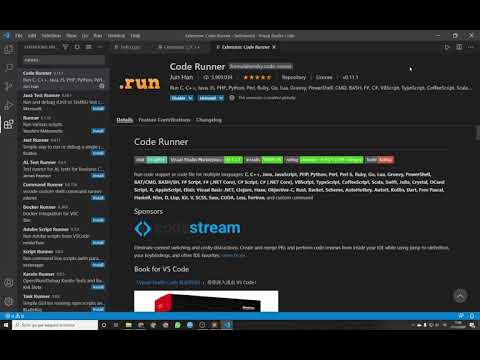Image resolution: width=480 pixels, height=360 pixels.
Task: Click the clear extensions search results icon
Action: [88, 47]
